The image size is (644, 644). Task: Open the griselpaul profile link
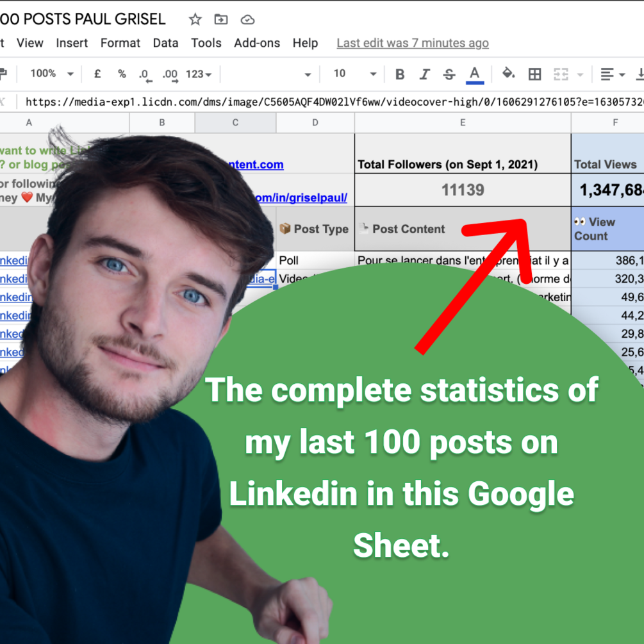[x=301, y=197]
